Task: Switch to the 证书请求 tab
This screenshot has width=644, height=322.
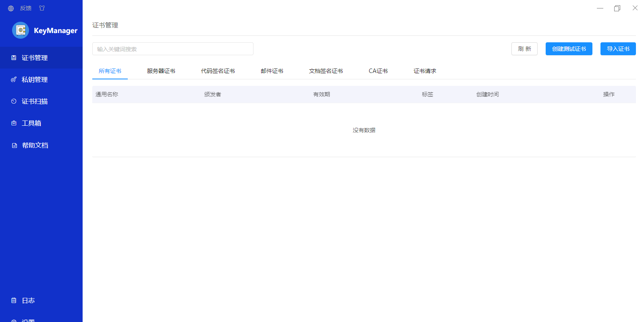Action: click(x=425, y=71)
